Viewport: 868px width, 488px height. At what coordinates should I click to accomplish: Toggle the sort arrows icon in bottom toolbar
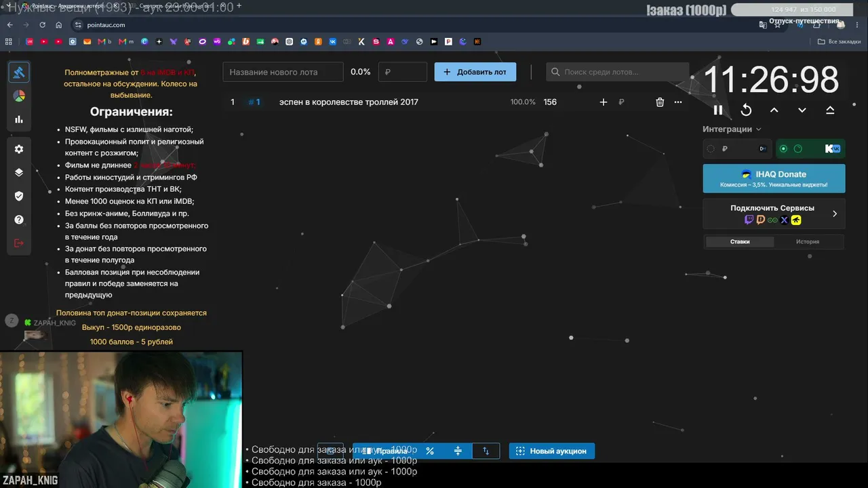[x=486, y=451]
